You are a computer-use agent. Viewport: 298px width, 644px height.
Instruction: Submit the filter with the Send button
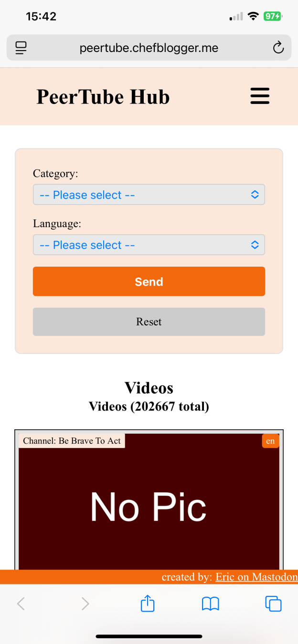coord(149,281)
